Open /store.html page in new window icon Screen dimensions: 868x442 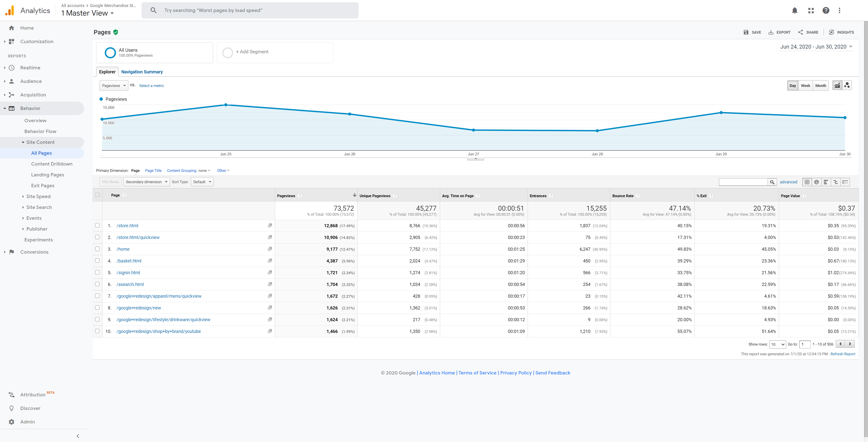point(270,226)
